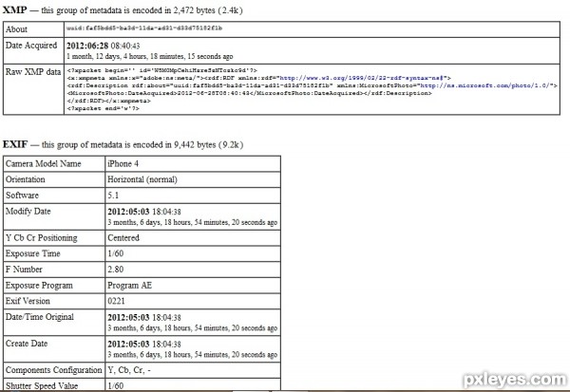Click the 'XMP' section heading

pyautogui.click(x=14, y=9)
